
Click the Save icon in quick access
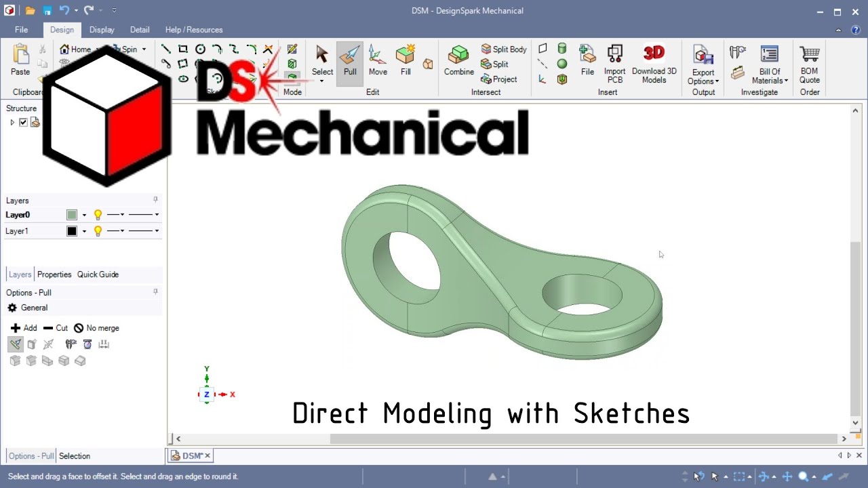coord(47,11)
